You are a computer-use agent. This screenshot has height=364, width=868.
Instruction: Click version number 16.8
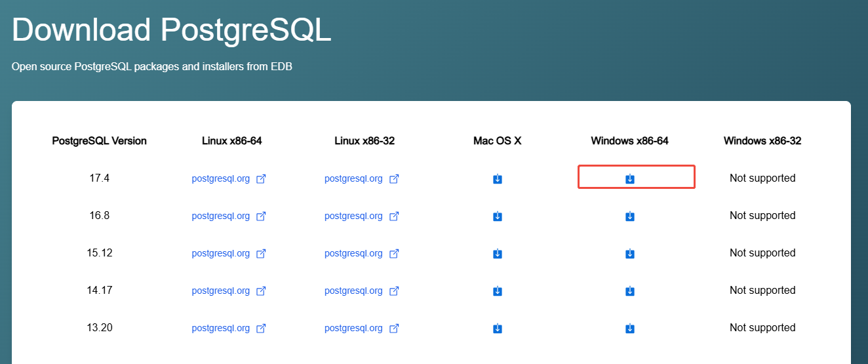coord(99,215)
